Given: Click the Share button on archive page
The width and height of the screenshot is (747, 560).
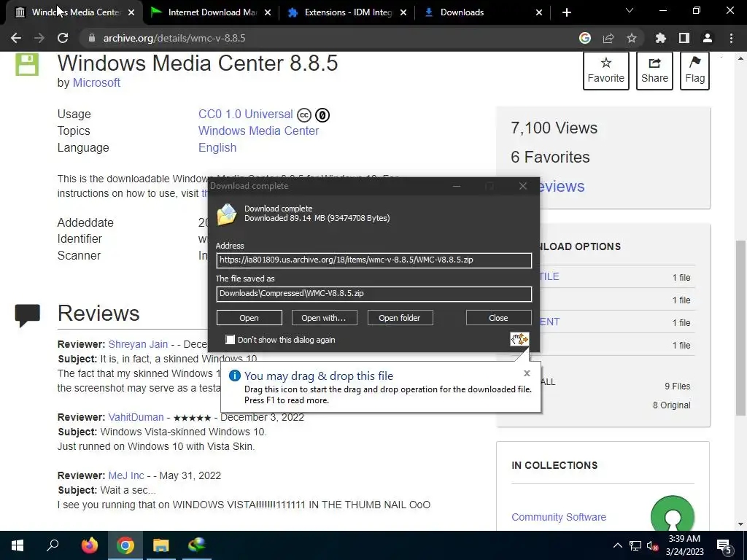Looking at the screenshot, I should click(654, 71).
